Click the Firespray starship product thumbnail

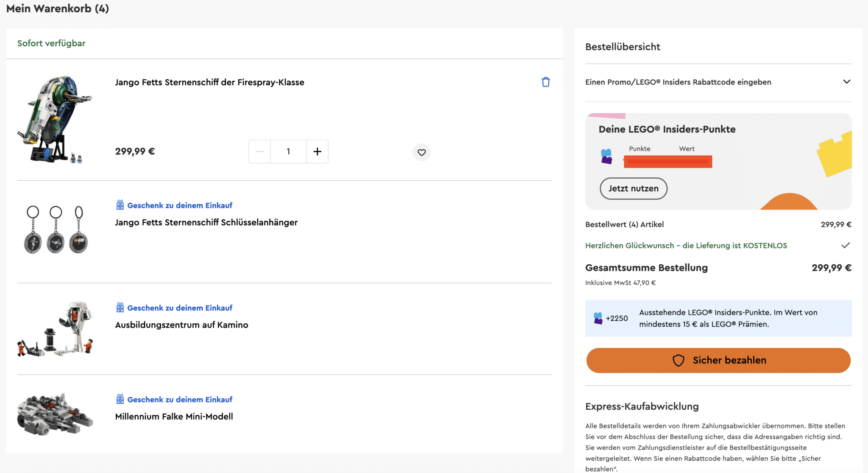[x=55, y=119]
